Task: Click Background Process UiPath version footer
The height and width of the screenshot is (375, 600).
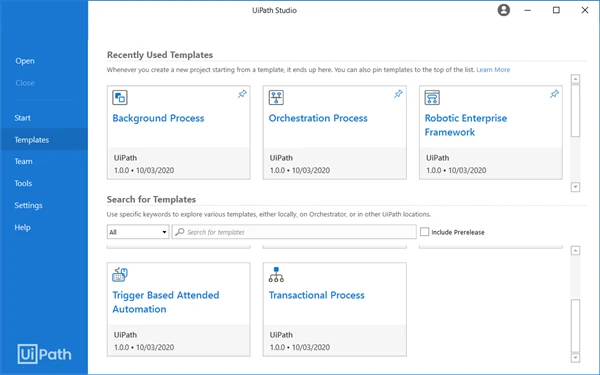Action: pyautogui.click(x=179, y=164)
